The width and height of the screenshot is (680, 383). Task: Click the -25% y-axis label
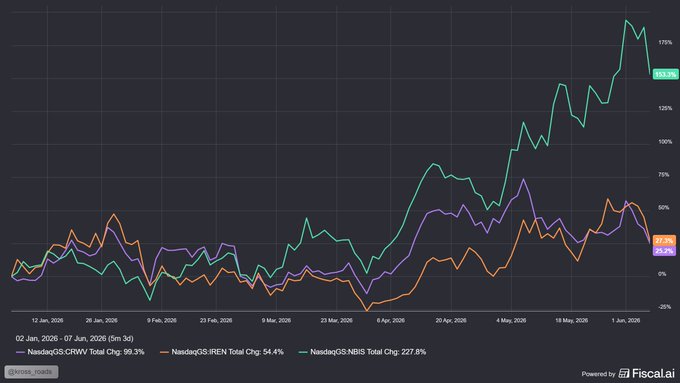point(664,307)
